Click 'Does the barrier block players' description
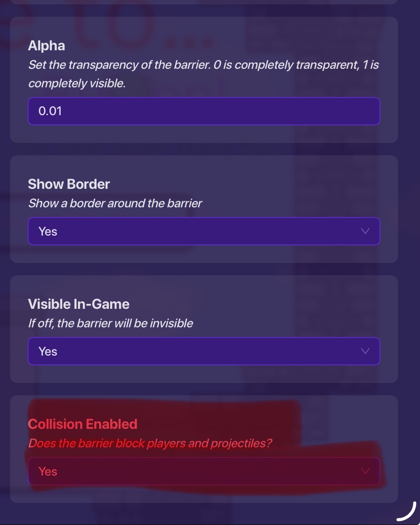 [150, 443]
